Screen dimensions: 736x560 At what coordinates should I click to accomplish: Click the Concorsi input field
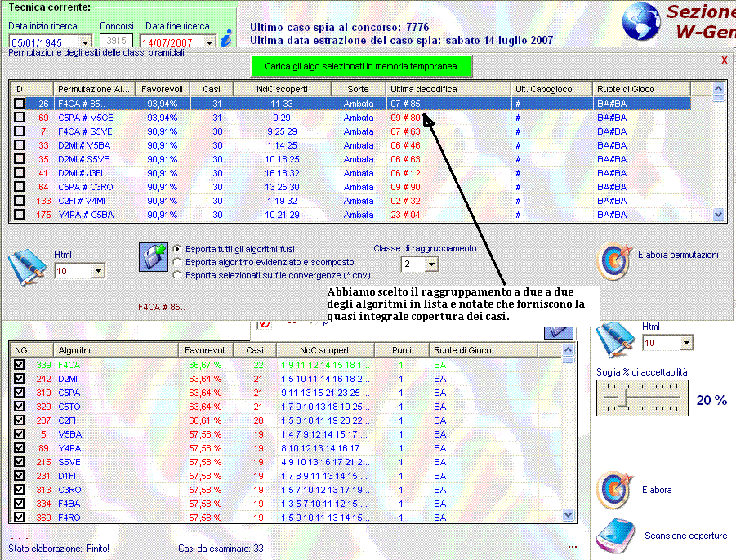pos(116,41)
